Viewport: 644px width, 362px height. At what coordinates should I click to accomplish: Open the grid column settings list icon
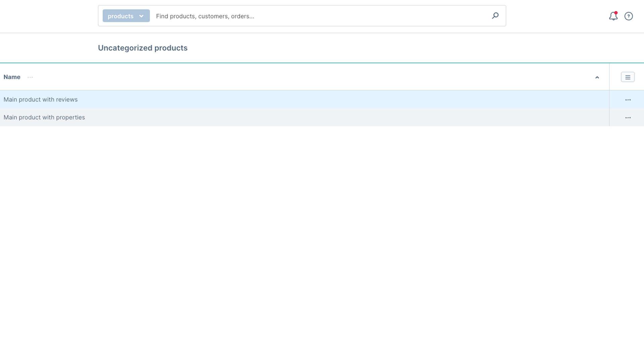(628, 77)
